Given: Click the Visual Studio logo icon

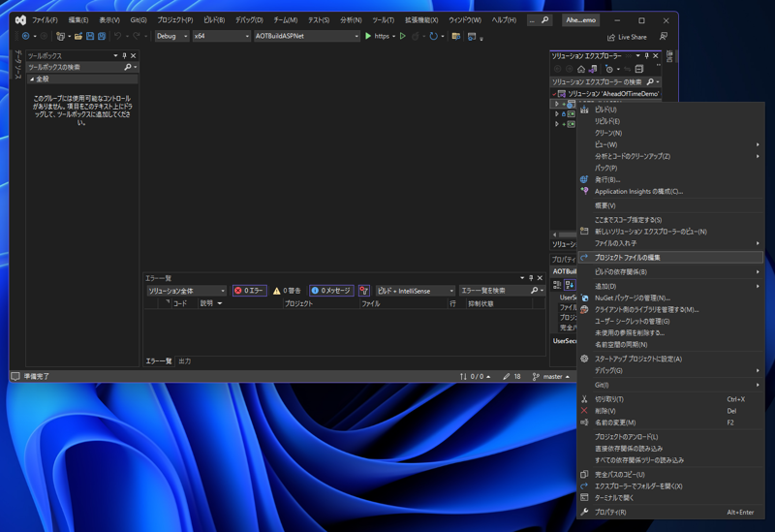Looking at the screenshot, I should pyautogui.click(x=20, y=19).
